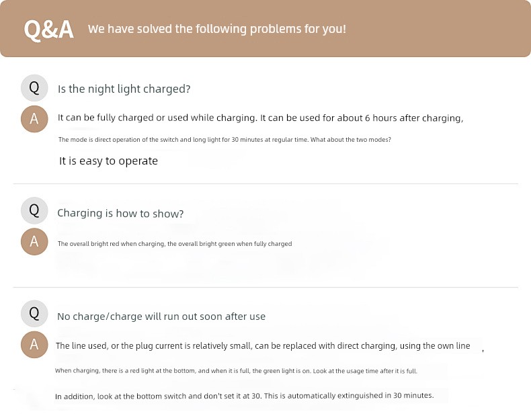Click the A icon beside 'It can be fully charged'
Viewport: 531px width, 420px height.
34,119
